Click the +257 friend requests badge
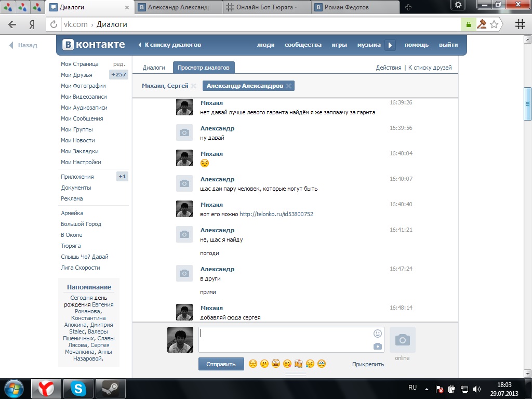 [119, 75]
